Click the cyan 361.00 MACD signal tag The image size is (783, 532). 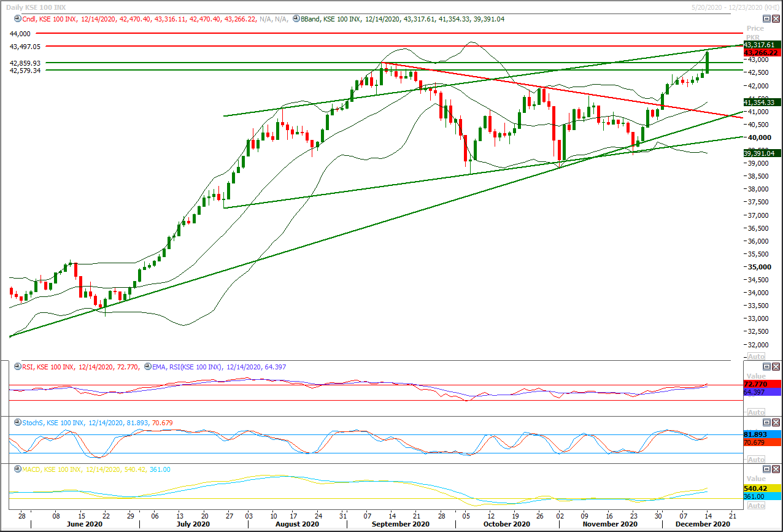pyautogui.click(x=761, y=496)
